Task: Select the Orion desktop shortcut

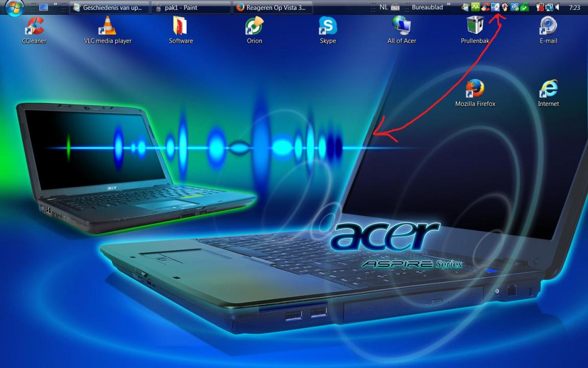Action: [254, 30]
